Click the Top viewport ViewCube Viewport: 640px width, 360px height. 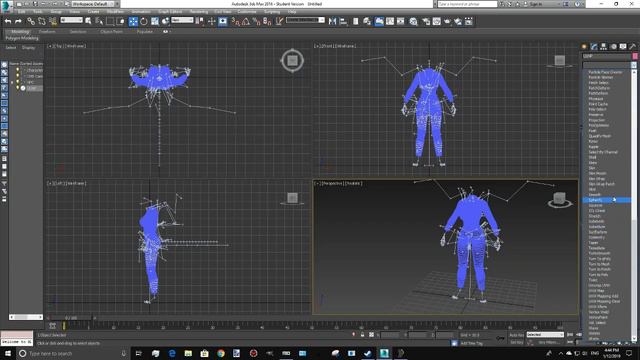click(292, 61)
